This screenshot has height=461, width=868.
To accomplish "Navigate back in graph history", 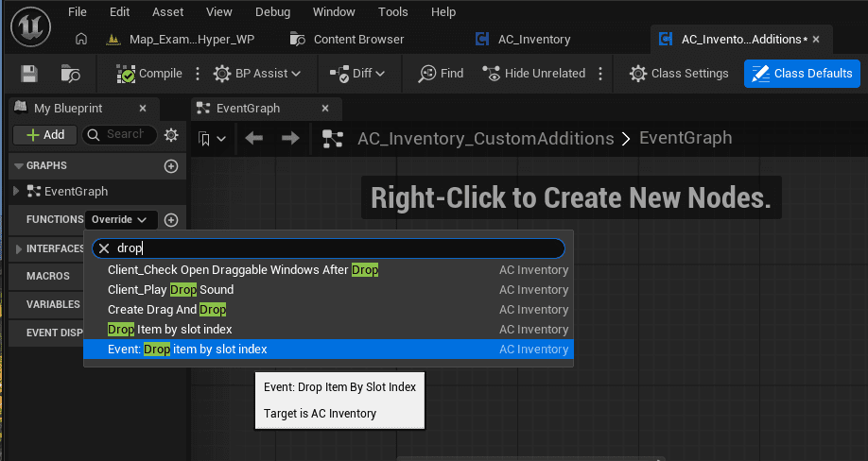I will tap(254, 138).
